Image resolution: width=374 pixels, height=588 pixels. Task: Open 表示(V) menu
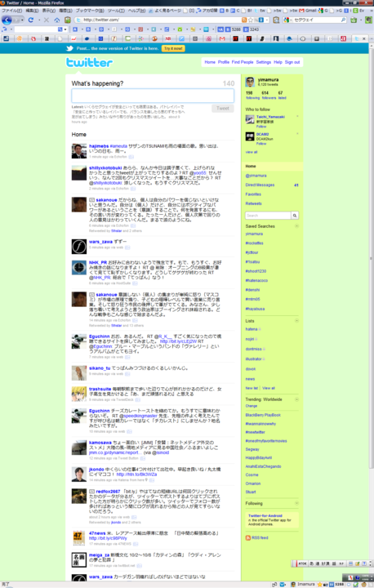[x=49, y=11]
